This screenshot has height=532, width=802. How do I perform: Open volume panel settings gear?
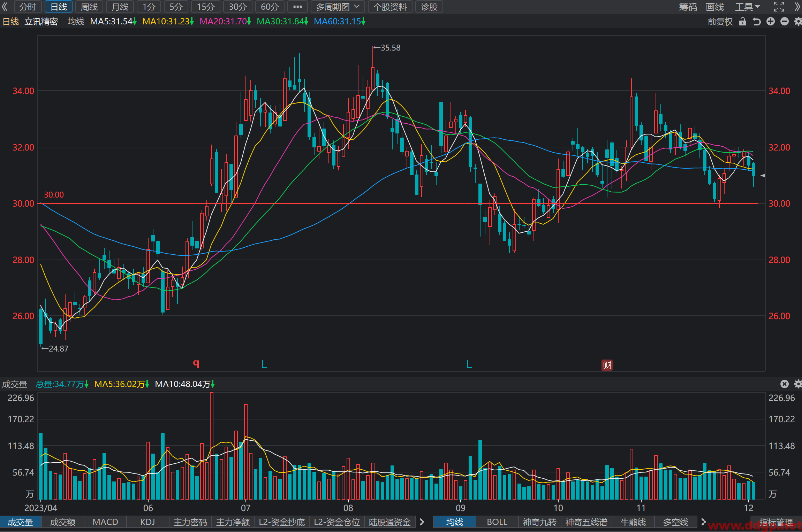(798, 384)
